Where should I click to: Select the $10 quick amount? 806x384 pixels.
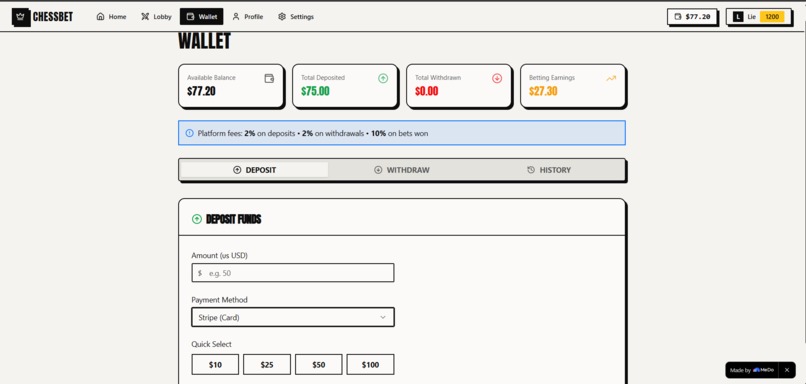(x=215, y=364)
